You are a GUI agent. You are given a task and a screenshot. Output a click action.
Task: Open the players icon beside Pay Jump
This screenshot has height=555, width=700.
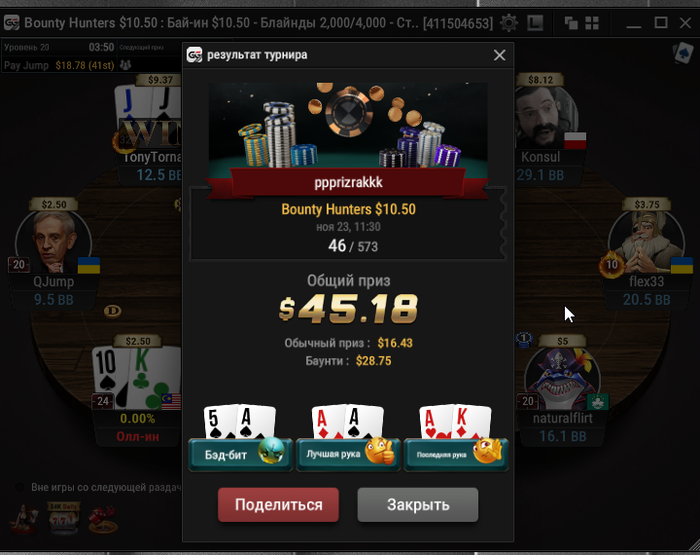[x=125, y=65]
